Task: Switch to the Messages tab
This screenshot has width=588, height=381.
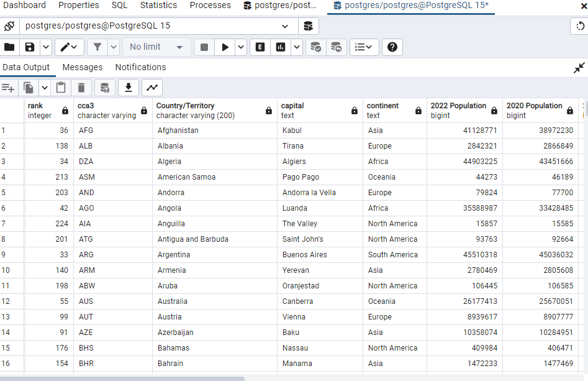Action: [x=82, y=67]
